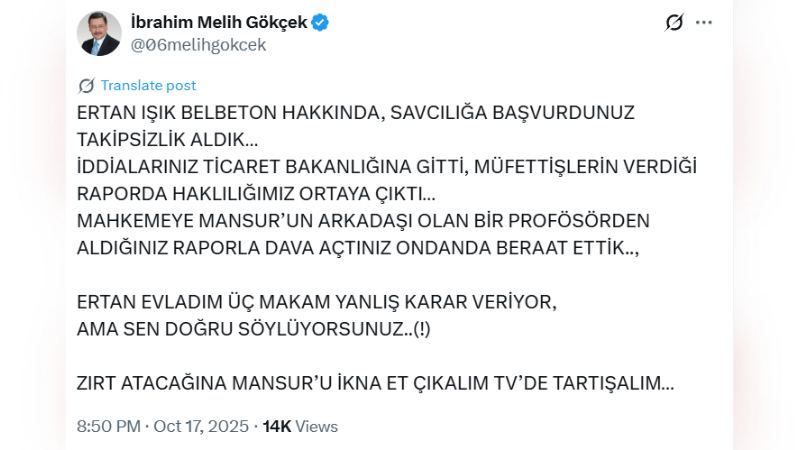The width and height of the screenshot is (800, 450).
Task: Click the line starting ERTAN IŞIK BELBETON
Action: [x=355, y=112]
